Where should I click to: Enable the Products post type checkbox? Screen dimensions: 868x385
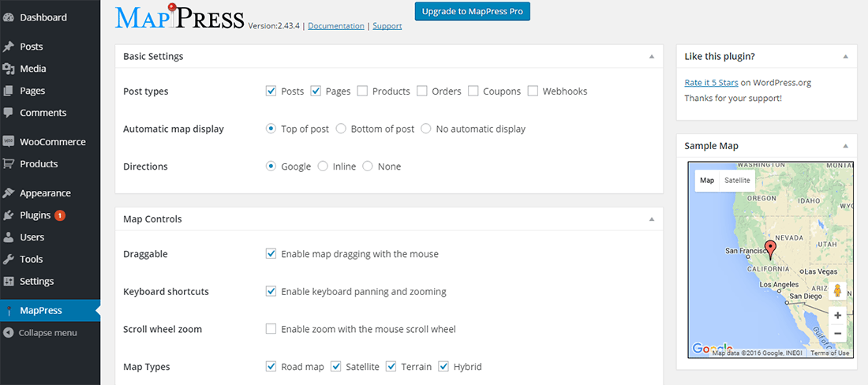[362, 91]
